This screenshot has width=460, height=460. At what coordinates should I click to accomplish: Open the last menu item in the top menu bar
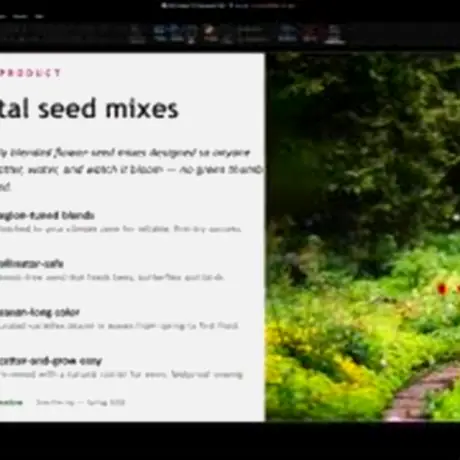point(39,16)
